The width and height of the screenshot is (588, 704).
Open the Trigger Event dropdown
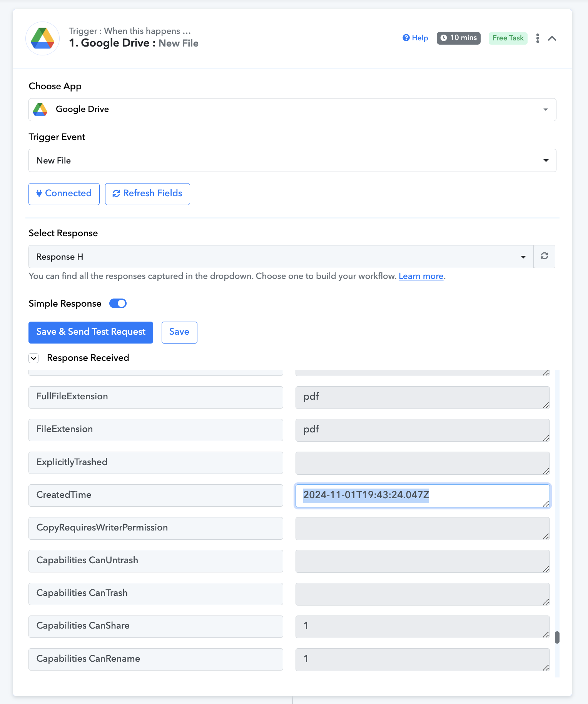tap(292, 160)
